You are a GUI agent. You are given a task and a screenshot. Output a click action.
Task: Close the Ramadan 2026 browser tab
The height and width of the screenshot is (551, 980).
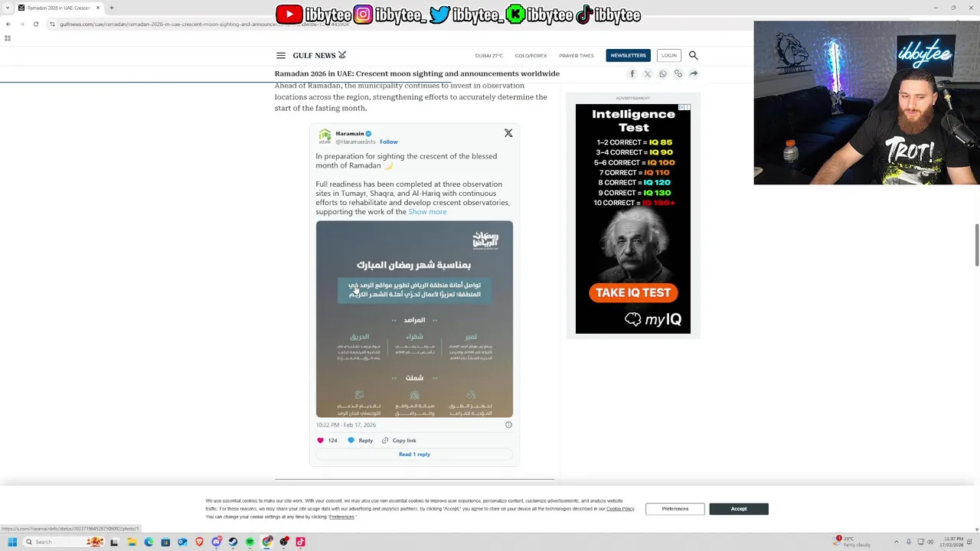97,8
